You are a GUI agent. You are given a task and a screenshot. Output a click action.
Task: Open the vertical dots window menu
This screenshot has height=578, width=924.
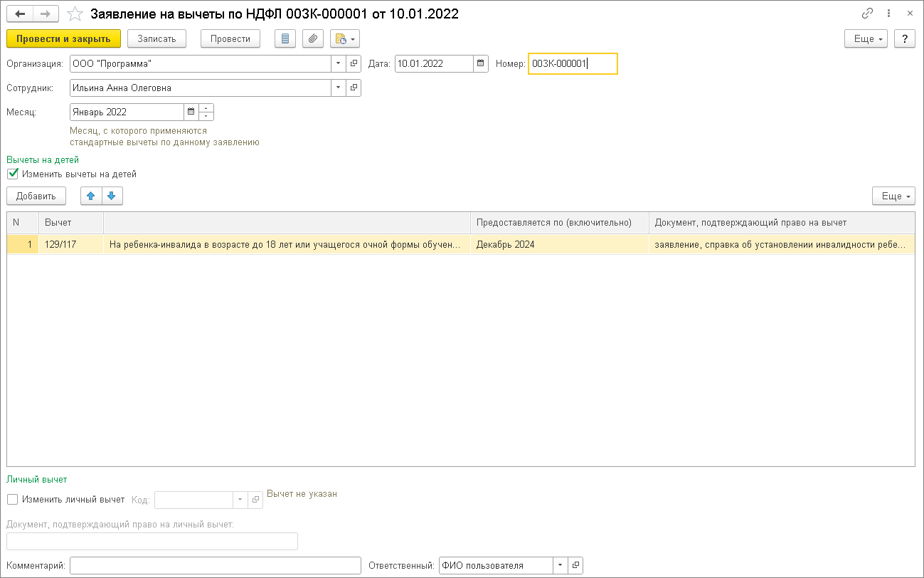pyautogui.click(x=889, y=14)
